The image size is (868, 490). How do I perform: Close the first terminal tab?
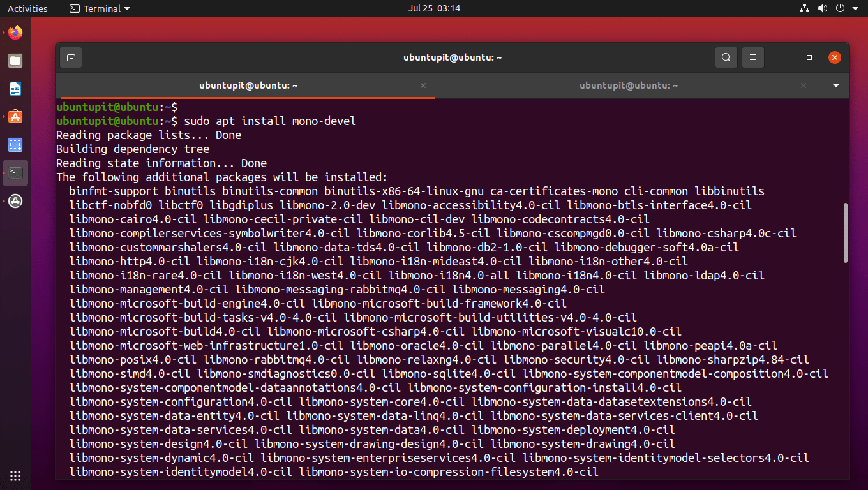click(x=423, y=85)
